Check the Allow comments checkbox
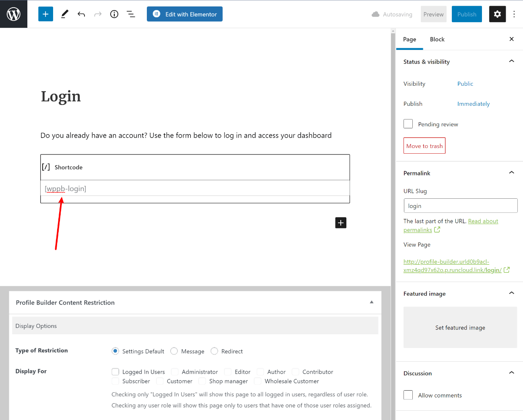 (408, 395)
